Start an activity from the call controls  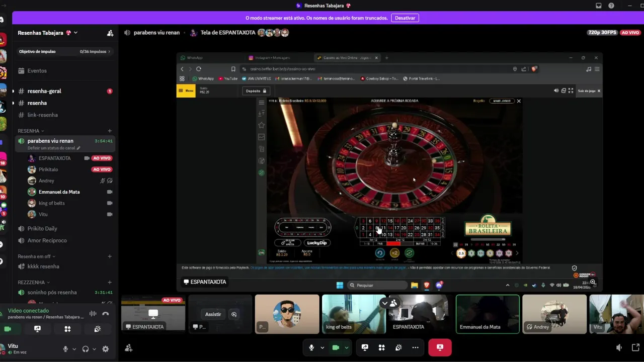[381, 347]
